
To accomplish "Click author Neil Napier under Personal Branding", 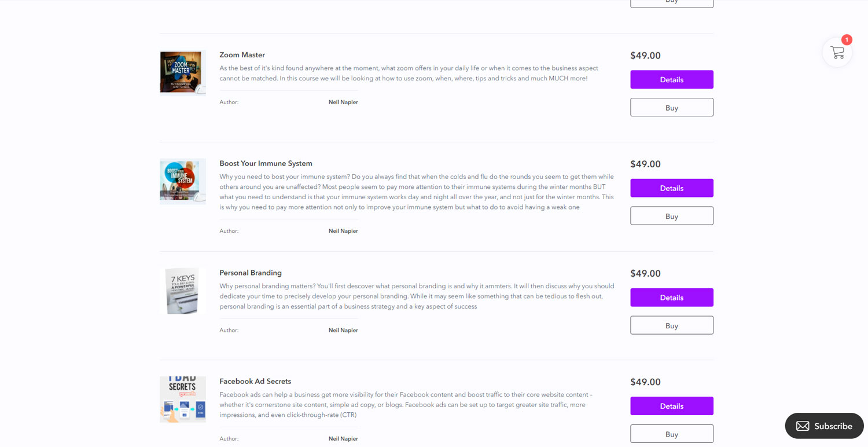I will point(343,331).
